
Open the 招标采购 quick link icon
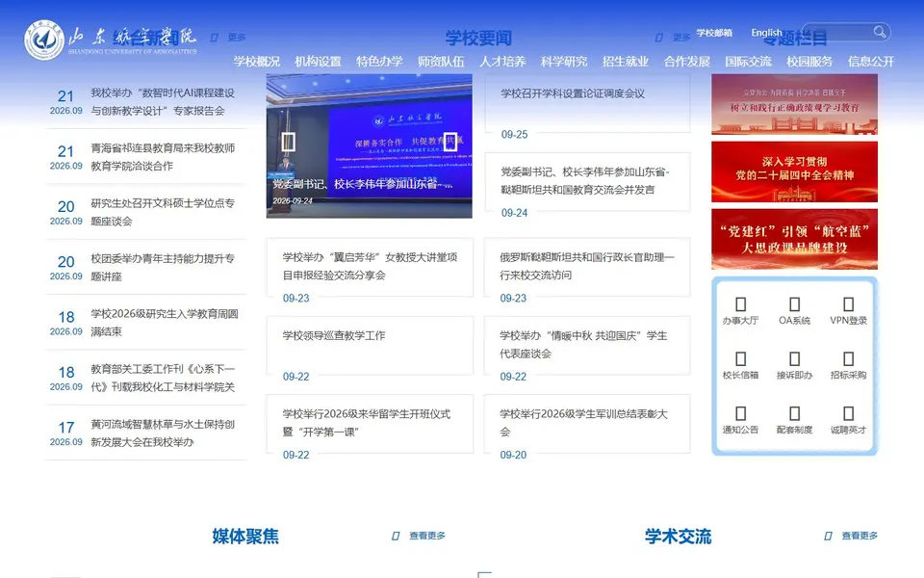coord(849,359)
